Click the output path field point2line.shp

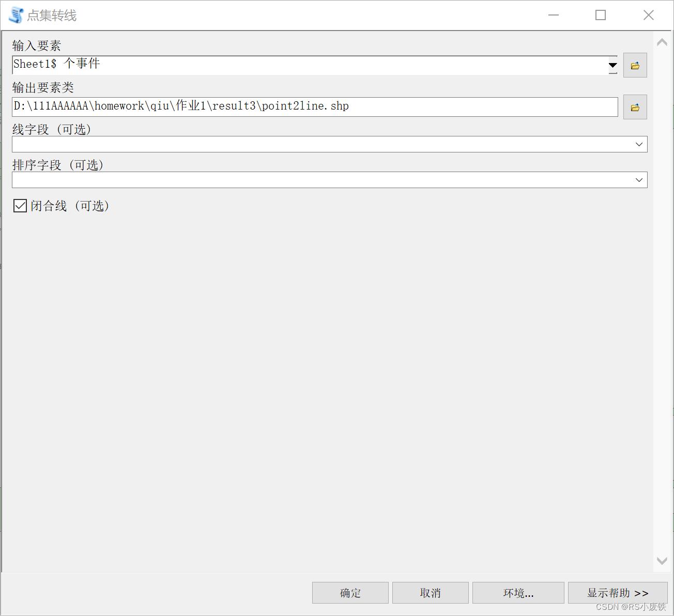point(315,107)
